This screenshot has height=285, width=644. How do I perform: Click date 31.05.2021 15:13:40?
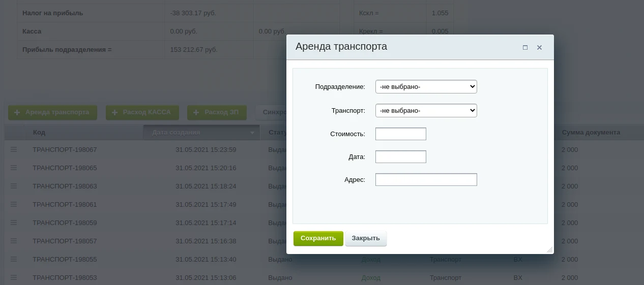206,260
